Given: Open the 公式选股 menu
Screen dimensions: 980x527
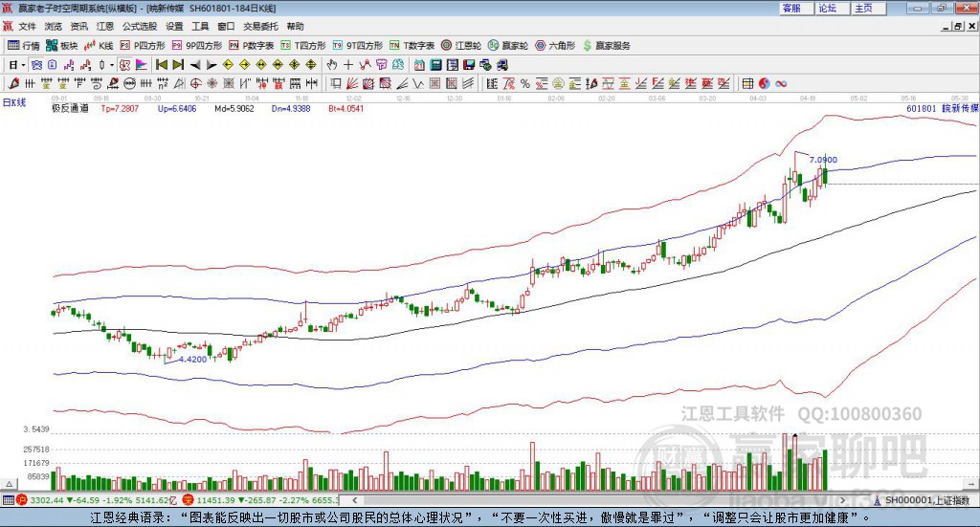Looking at the screenshot, I should [140, 26].
